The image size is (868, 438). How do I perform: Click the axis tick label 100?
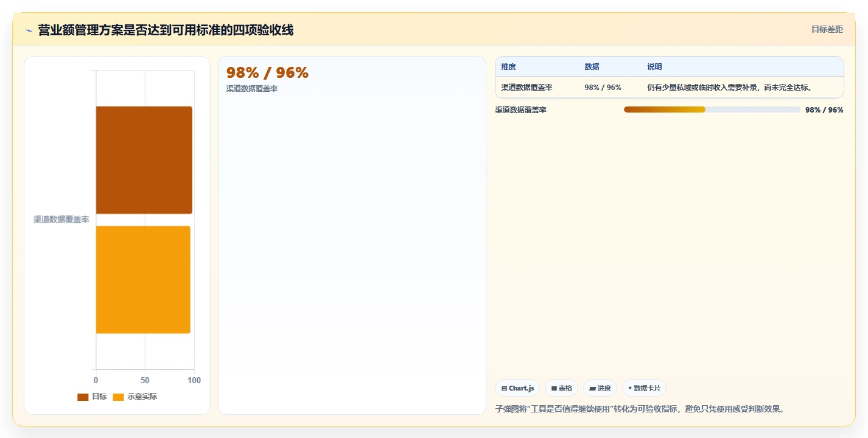(194, 380)
